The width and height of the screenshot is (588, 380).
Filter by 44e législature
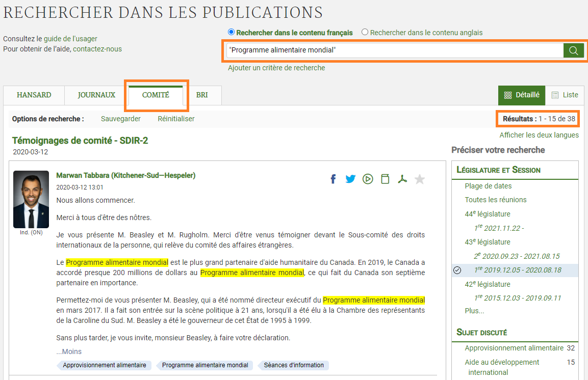point(488,214)
